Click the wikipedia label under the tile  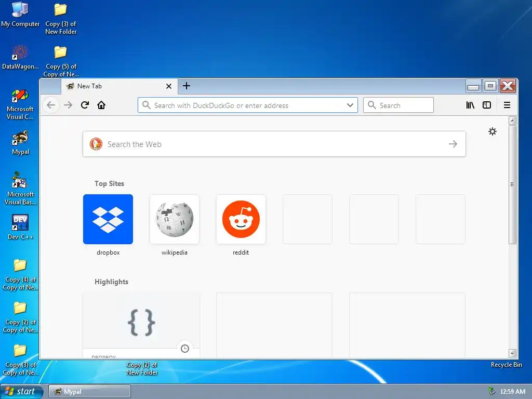click(x=175, y=252)
